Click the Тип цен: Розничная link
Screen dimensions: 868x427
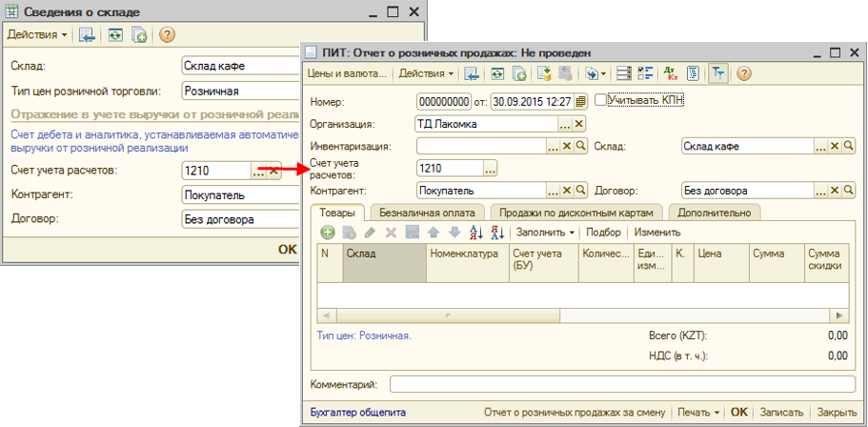[363, 335]
